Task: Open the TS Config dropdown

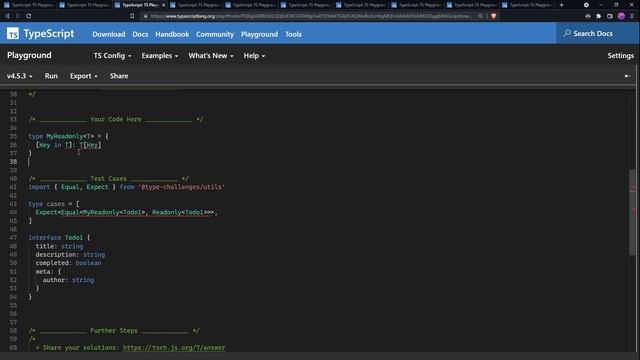Action: tap(112, 56)
